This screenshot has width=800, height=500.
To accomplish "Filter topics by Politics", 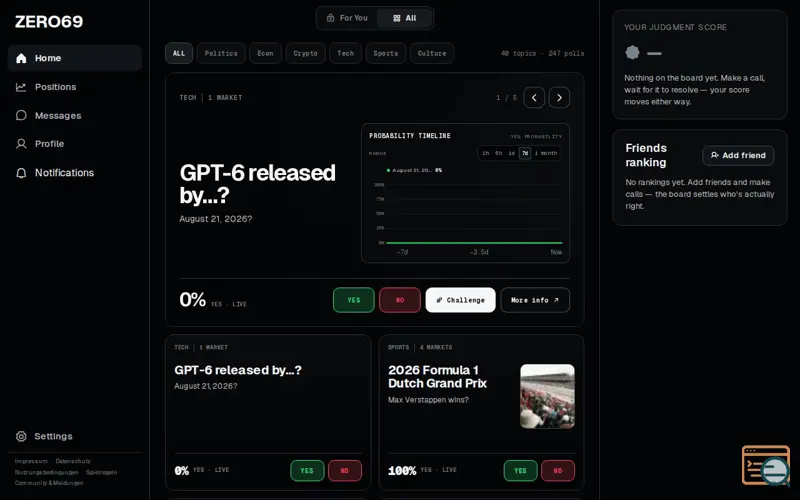I will pyautogui.click(x=221, y=53).
